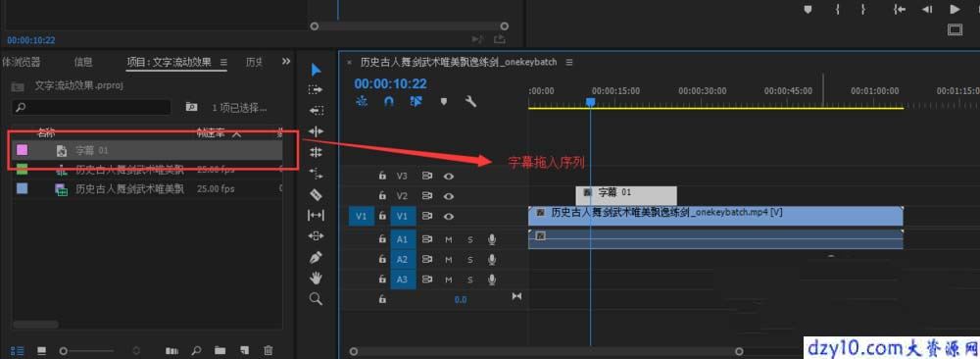Viewport: 980px width, 359px height.
Task: Click blue label swatch of video item
Action: click(22, 189)
